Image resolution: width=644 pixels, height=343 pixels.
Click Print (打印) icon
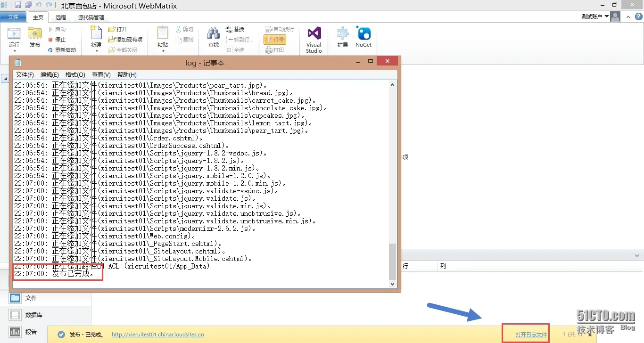pyautogui.click(x=275, y=50)
